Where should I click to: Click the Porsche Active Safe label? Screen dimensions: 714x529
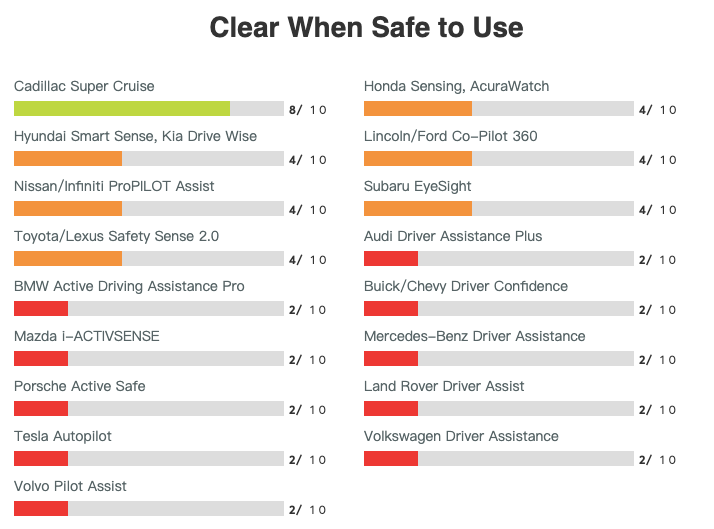[x=79, y=387]
